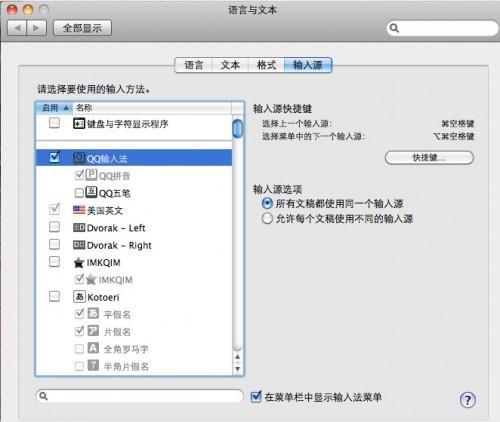Click the magnifier in the top search field
Image resolution: width=500 pixels, height=422 pixels.
(394, 28)
